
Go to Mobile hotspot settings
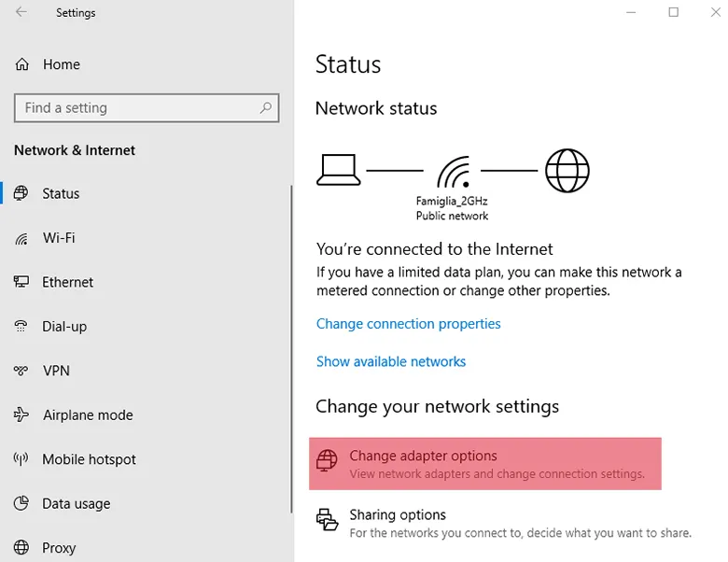[x=89, y=459]
